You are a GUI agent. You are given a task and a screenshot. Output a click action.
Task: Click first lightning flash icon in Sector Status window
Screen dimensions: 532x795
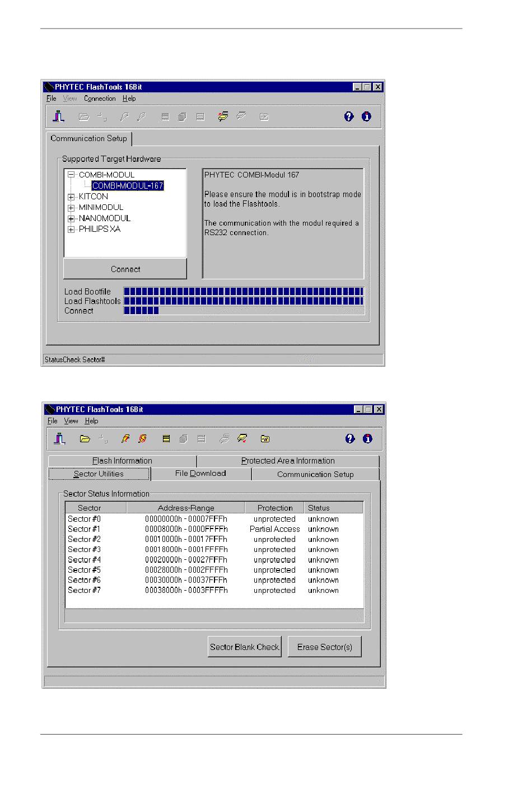(x=125, y=439)
